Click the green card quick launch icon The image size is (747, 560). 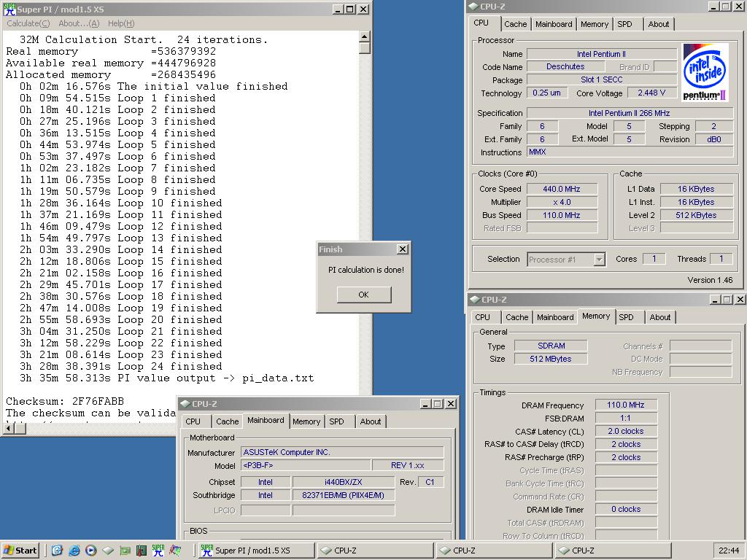pyautogui.click(x=125, y=551)
